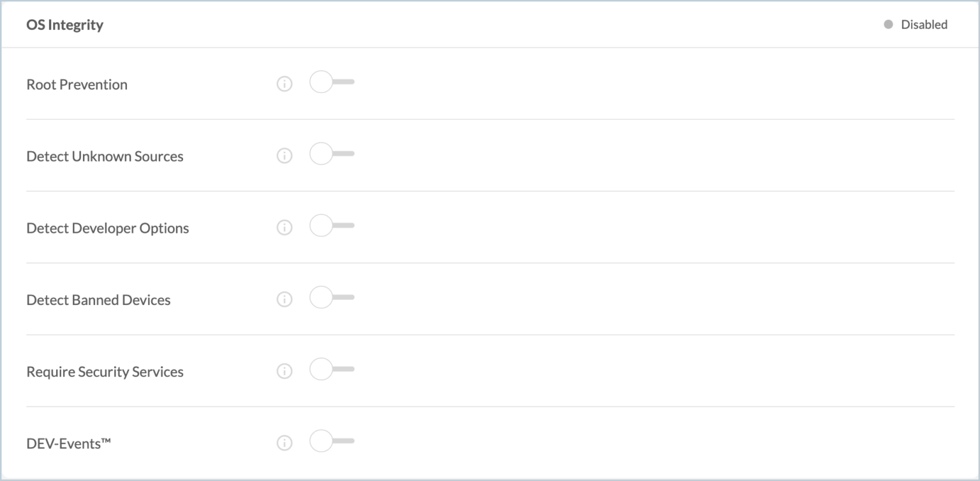Click the Detect Developer Options label
Screen dimensions: 980x481
[108, 228]
